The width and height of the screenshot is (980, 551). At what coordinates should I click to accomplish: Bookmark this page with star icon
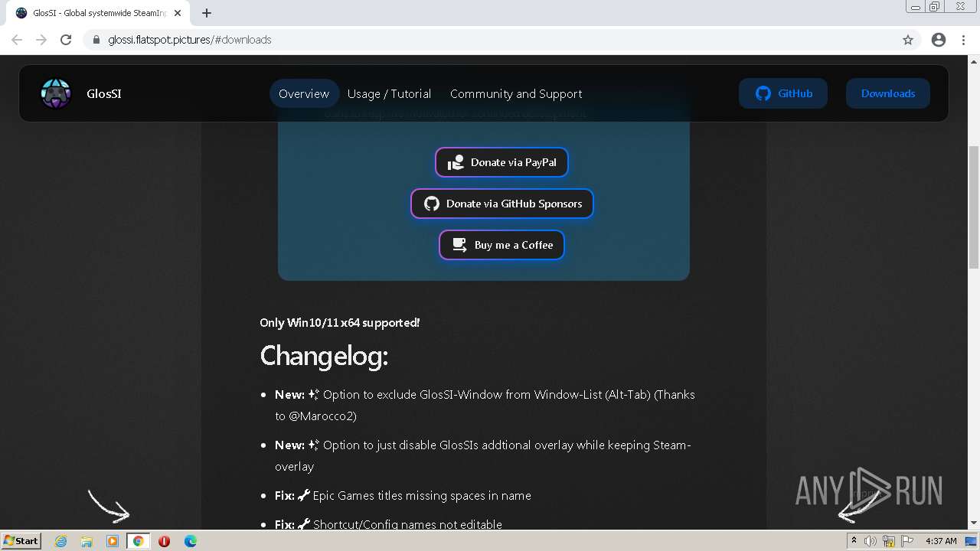(x=908, y=40)
